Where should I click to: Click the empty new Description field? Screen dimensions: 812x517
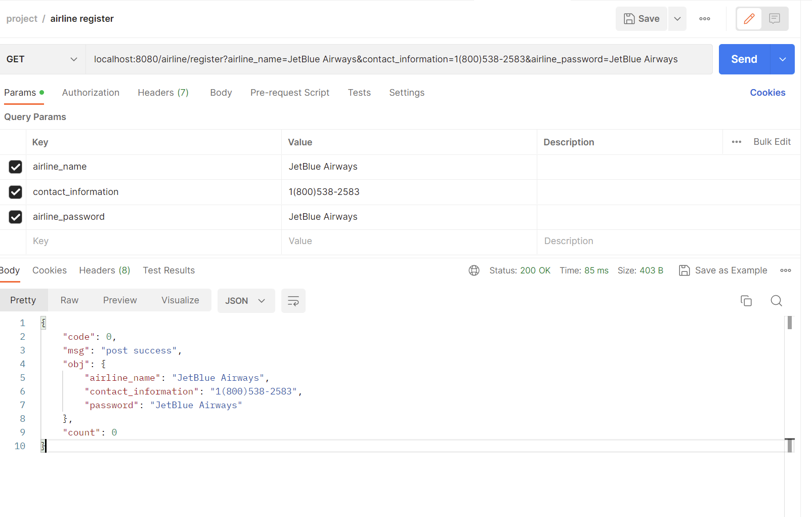click(x=668, y=242)
